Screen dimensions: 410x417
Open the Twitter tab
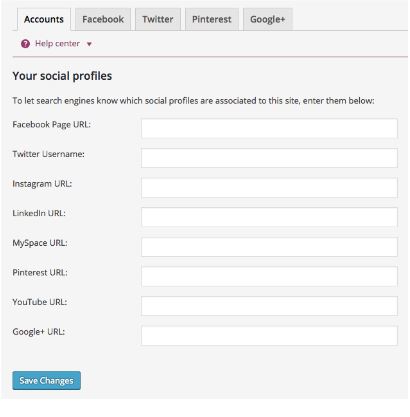click(158, 19)
